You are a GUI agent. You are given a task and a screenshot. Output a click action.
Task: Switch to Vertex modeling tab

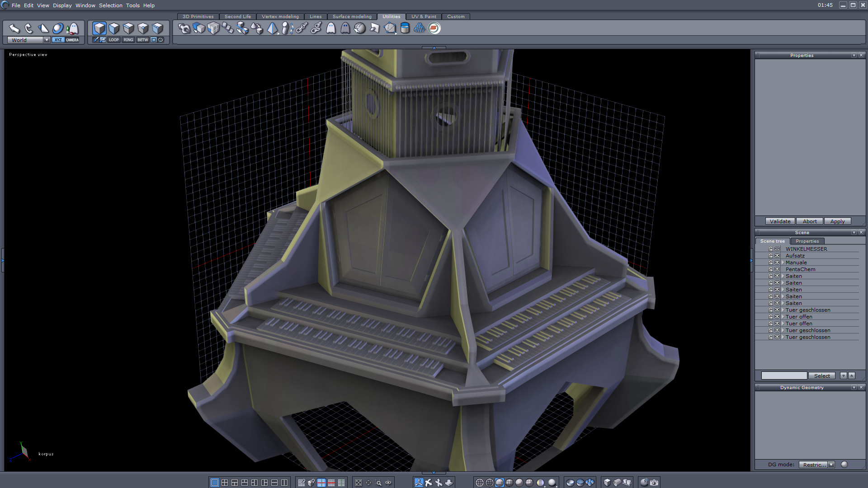coord(280,17)
